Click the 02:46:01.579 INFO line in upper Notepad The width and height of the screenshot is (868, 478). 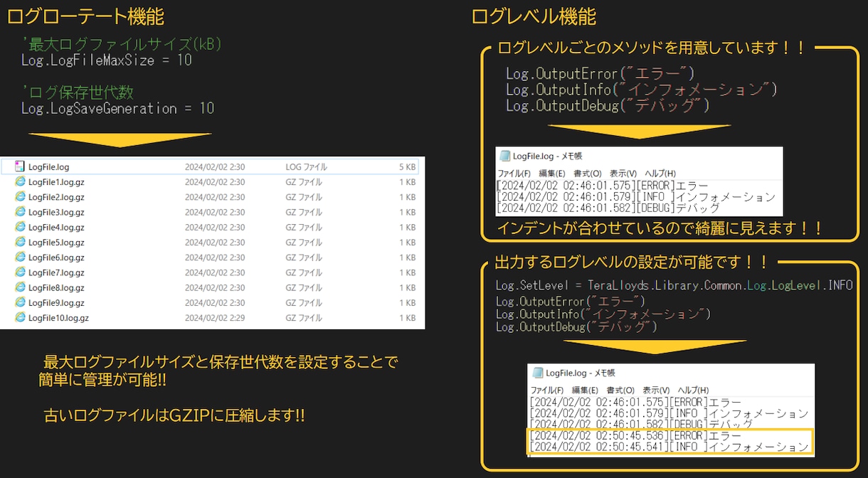point(635,197)
